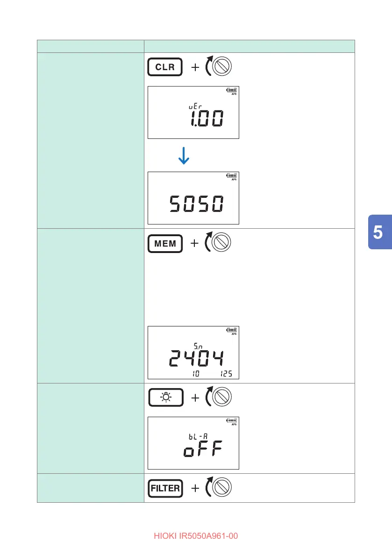Click the bL-A oFF display screen
This screenshot has height=557, width=392.
193,443
